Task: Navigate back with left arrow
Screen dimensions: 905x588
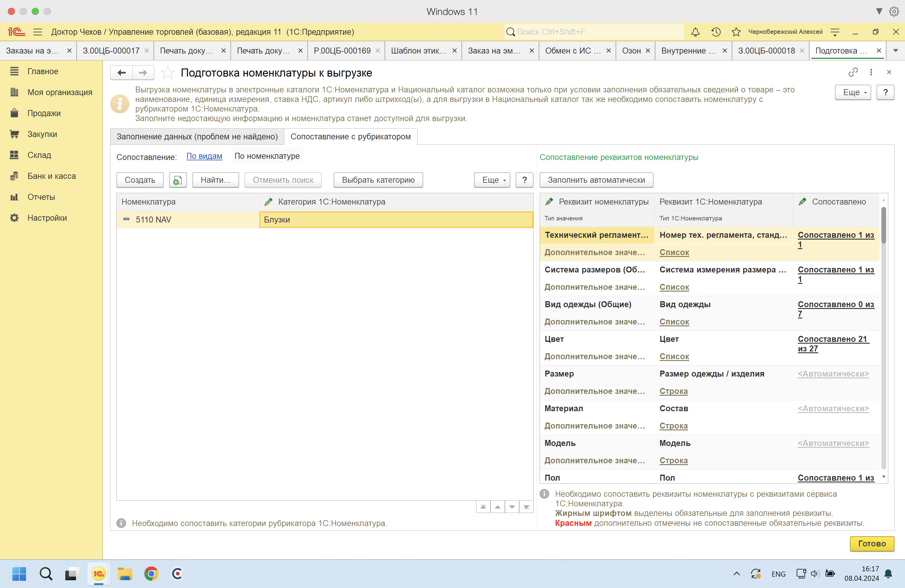Action: 122,73
